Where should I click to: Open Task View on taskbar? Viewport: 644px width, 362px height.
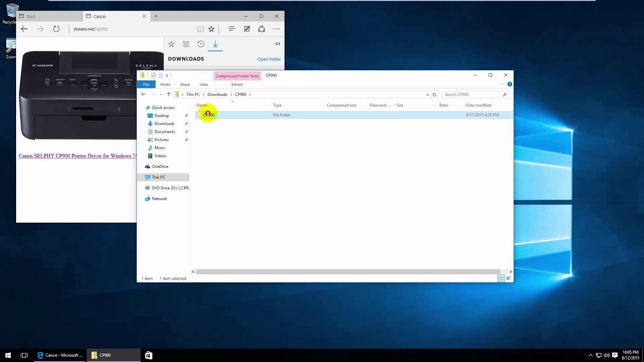tap(24, 355)
